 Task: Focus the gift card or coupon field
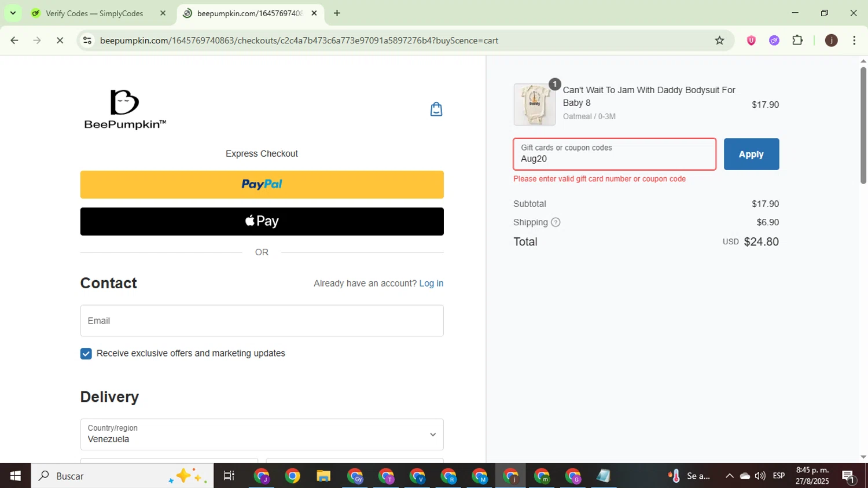[x=615, y=154]
